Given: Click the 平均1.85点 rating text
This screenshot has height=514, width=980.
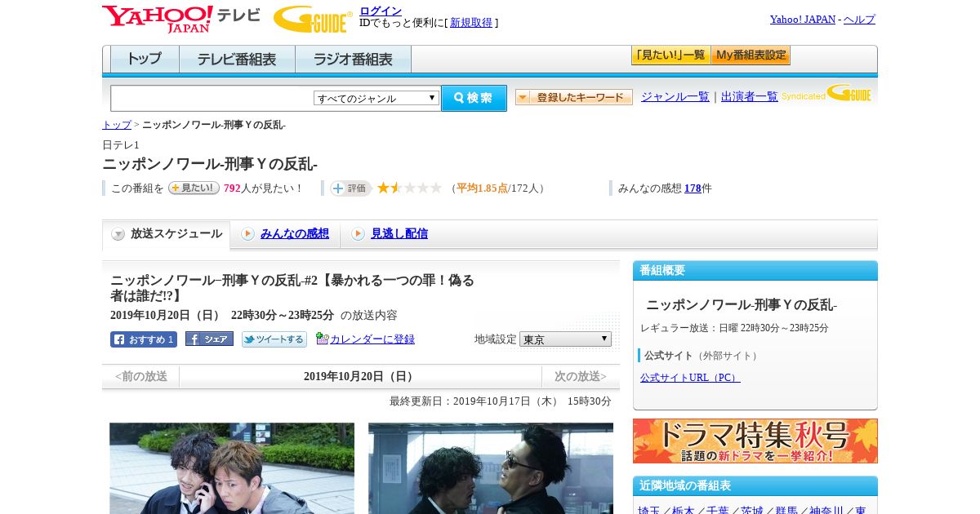Looking at the screenshot, I should 482,188.
